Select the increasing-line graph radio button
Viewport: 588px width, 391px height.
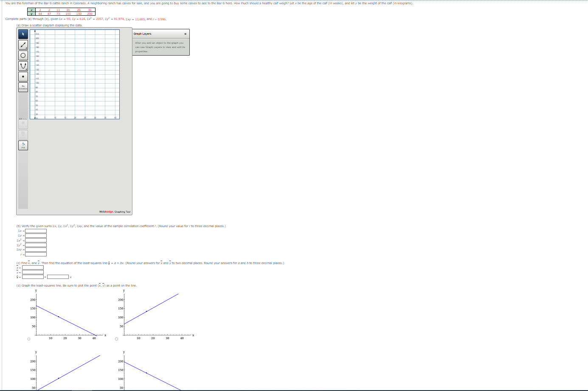click(116, 338)
